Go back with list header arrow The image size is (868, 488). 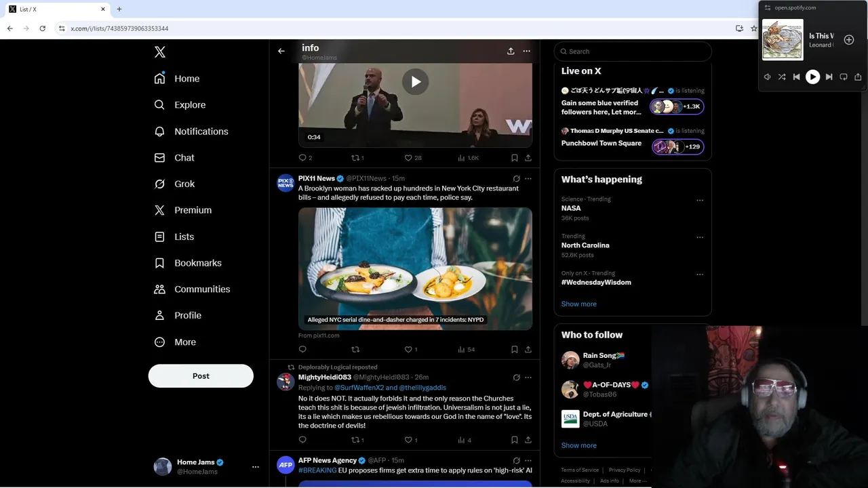281,51
